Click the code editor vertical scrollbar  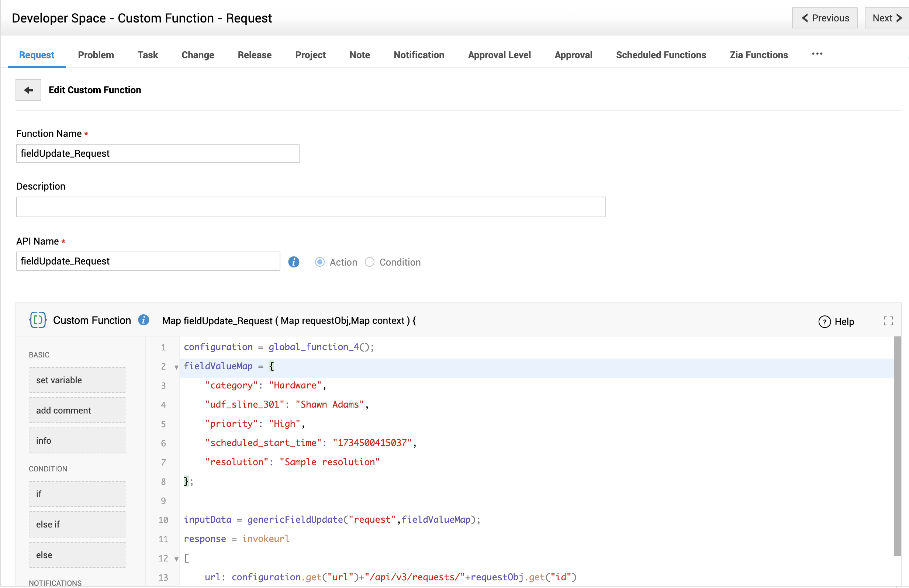tap(897, 445)
